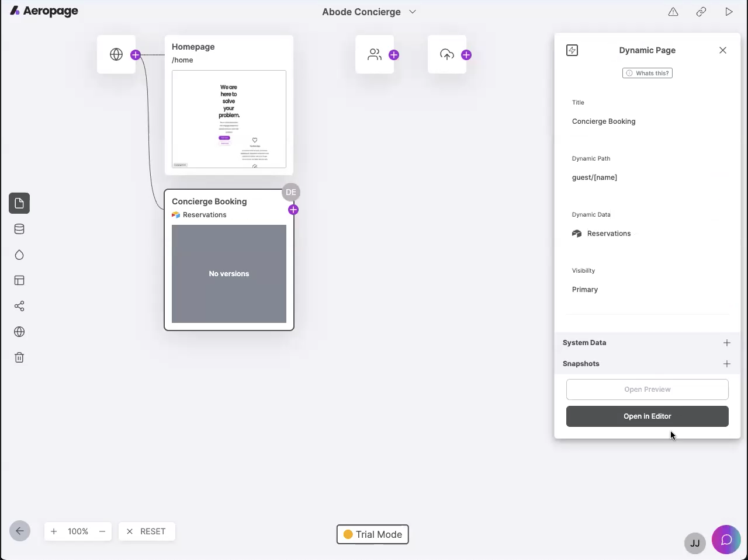Open the Database sidebar icon
This screenshot has height=560, width=748.
point(19,229)
